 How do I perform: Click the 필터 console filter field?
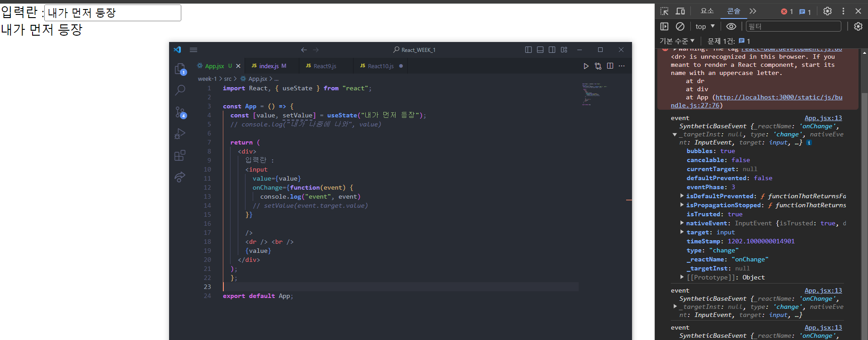coord(793,27)
